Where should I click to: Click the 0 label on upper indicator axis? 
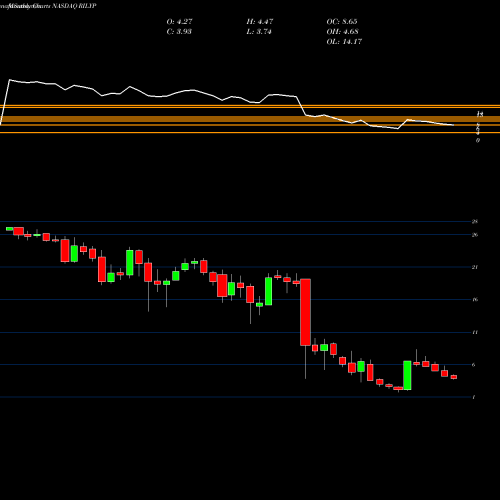pos(478,140)
